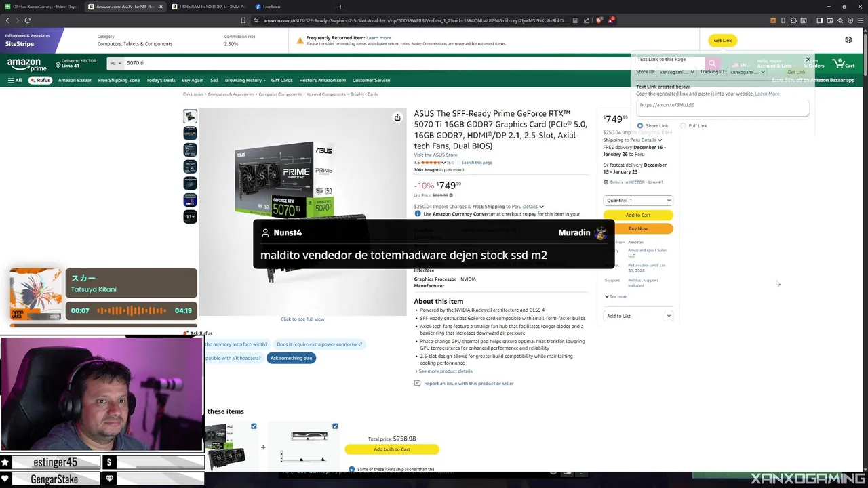868x488 pixels.
Task: Click the SiteStripe Get Link button
Action: (x=722, y=40)
